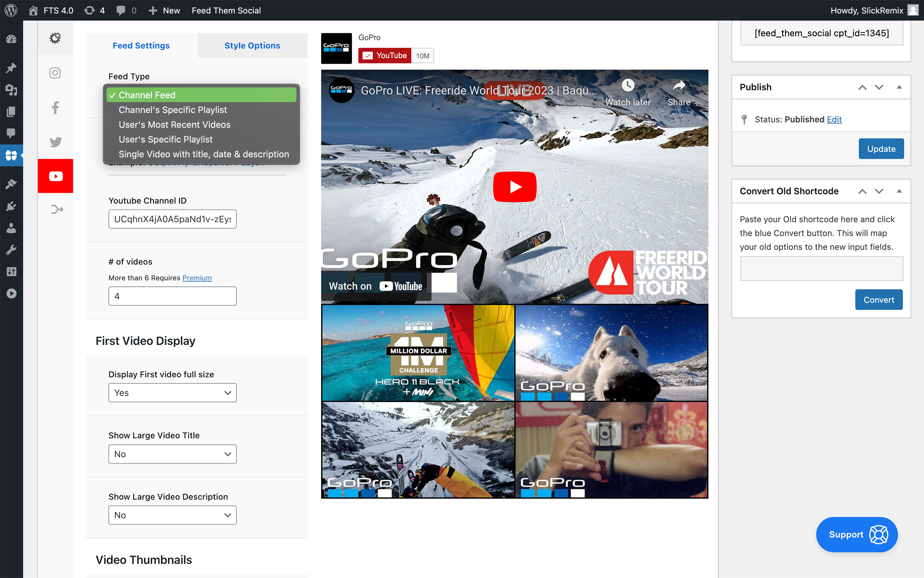Switch to the Facebook feed icon
Screen dimensions: 924x578
click(55, 107)
